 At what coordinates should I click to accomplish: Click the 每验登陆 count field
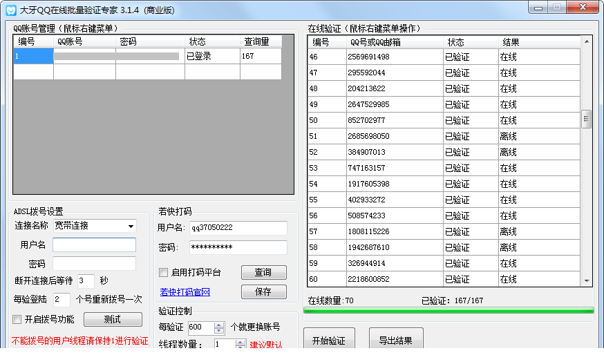coord(62,300)
